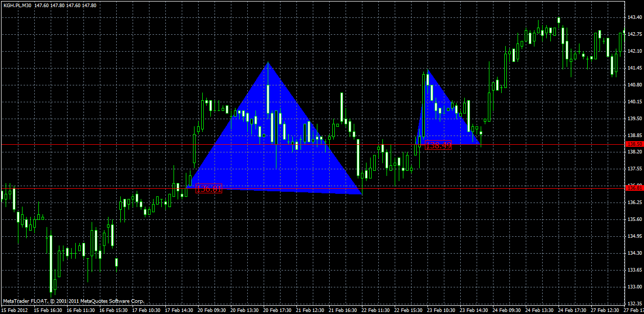
Task: Click the 17 Feb 10:30 time label
Action: pos(146,310)
